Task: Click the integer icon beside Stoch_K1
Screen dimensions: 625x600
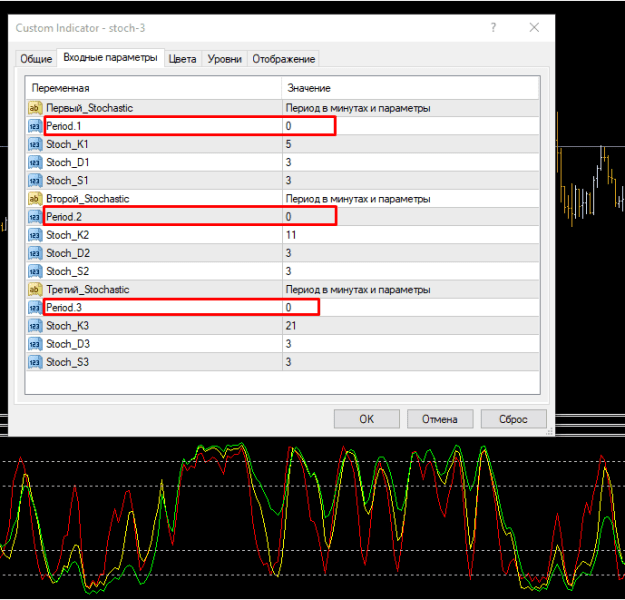Action: [x=35, y=144]
